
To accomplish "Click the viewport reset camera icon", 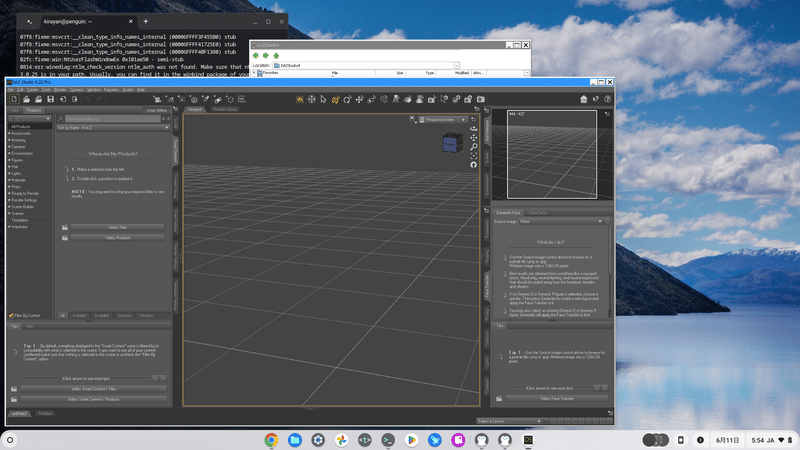I will point(473,165).
